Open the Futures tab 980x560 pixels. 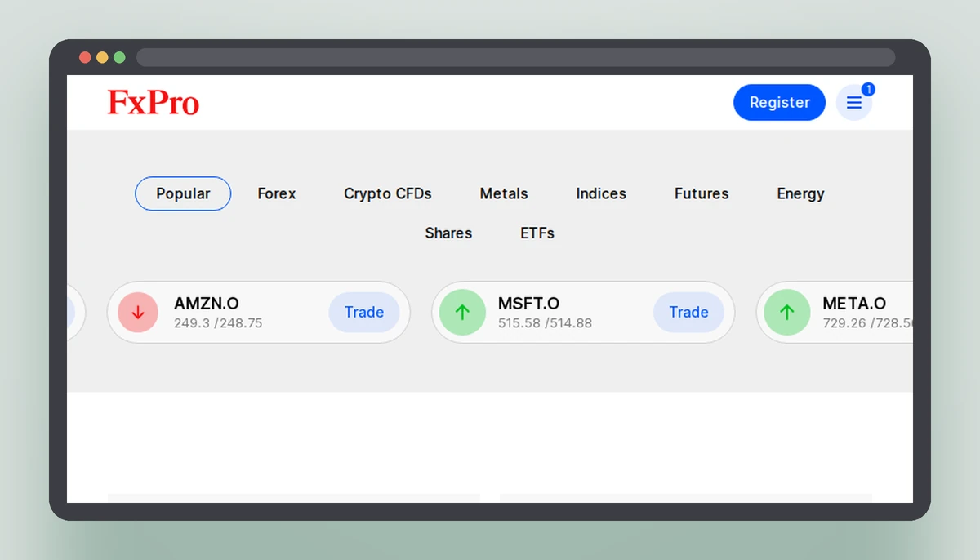(702, 193)
